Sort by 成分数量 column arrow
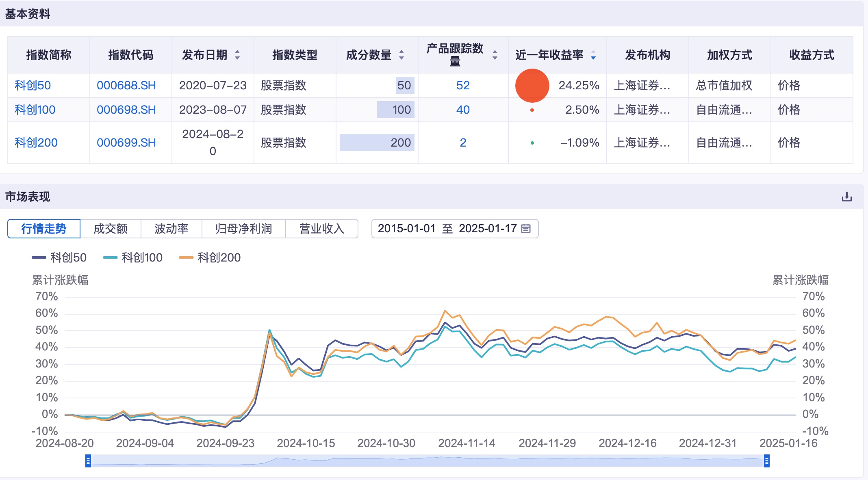This screenshot has height=480, width=868. point(401,56)
